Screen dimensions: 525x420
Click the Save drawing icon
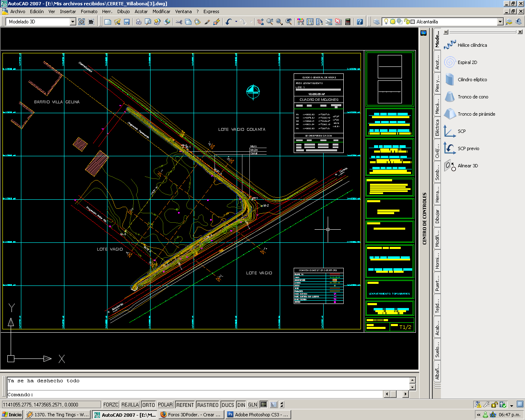coord(127,22)
